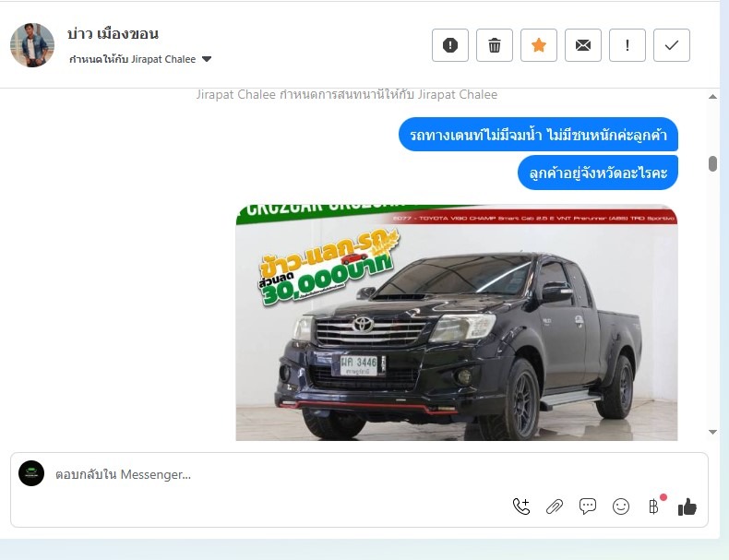Select the message starting with 'รถทางเตนท์ไม่มีจมน้ำ'
This screenshot has height=560, width=729.
(538, 135)
